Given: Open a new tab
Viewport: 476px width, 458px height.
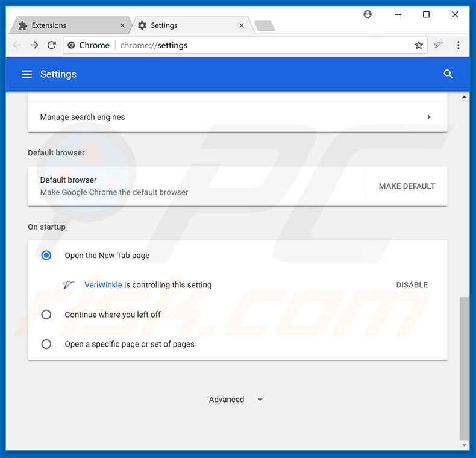Looking at the screenshot, I should [265, 26].
